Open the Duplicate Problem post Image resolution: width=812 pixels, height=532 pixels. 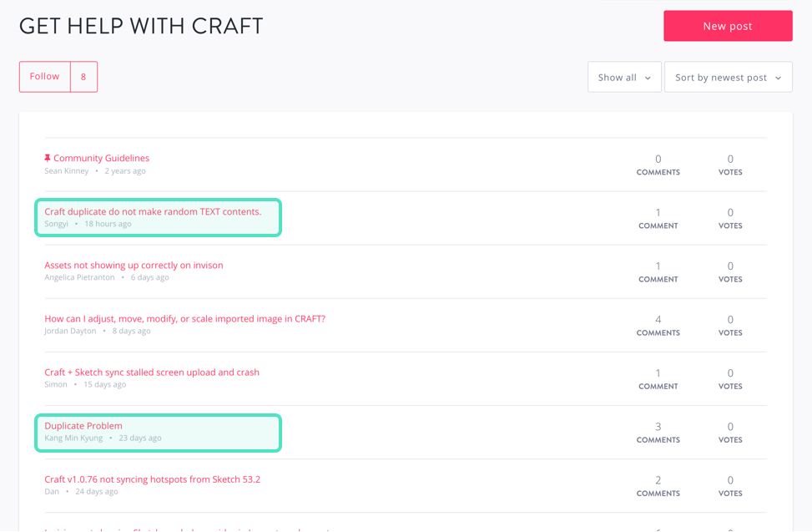[x=83, y=426]
